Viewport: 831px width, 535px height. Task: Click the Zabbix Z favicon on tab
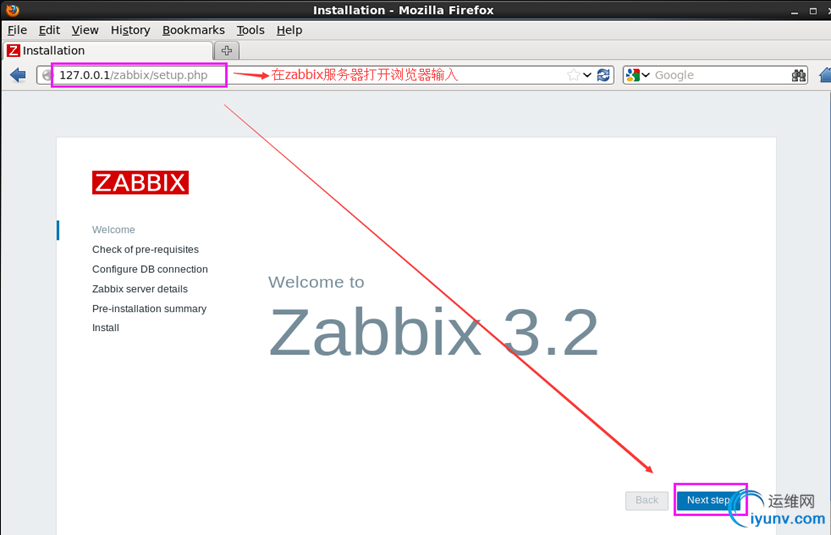click(x=13, y=50)
